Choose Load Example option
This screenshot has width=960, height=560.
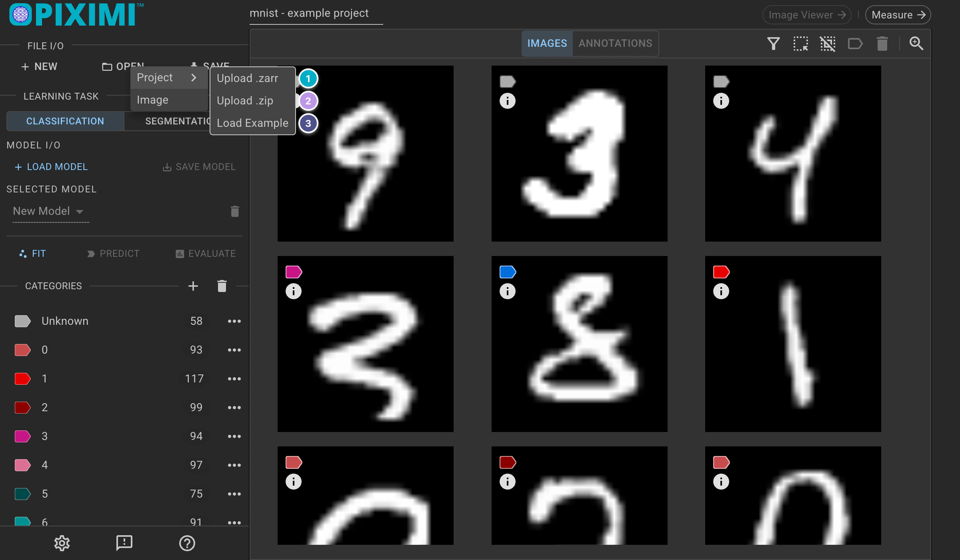(x=252, y=123)
